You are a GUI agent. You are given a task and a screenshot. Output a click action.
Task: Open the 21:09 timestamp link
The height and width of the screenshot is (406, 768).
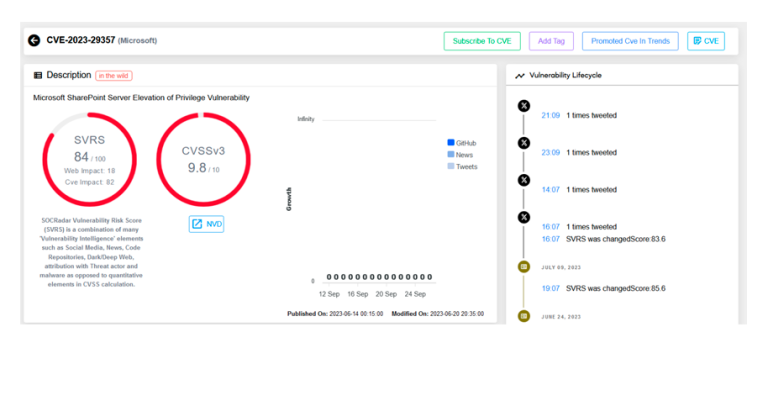coord(551,116)
